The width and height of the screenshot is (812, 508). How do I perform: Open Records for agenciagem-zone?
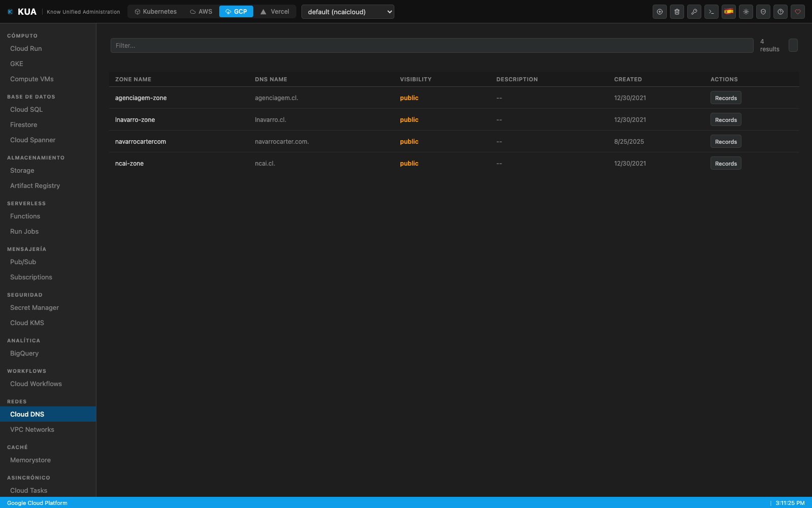pyautogui.click(x=726, y=98)
